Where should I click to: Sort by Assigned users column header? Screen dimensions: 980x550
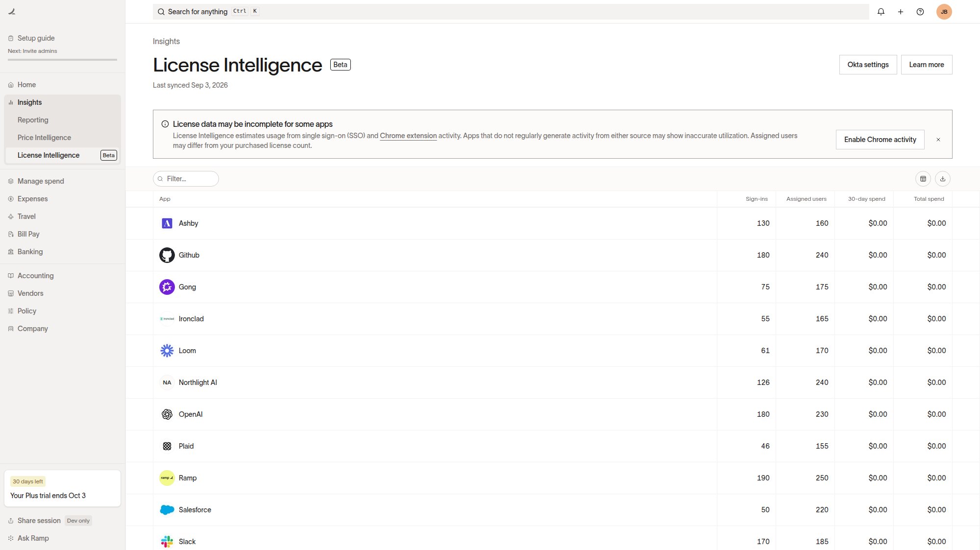click(806, 199)
